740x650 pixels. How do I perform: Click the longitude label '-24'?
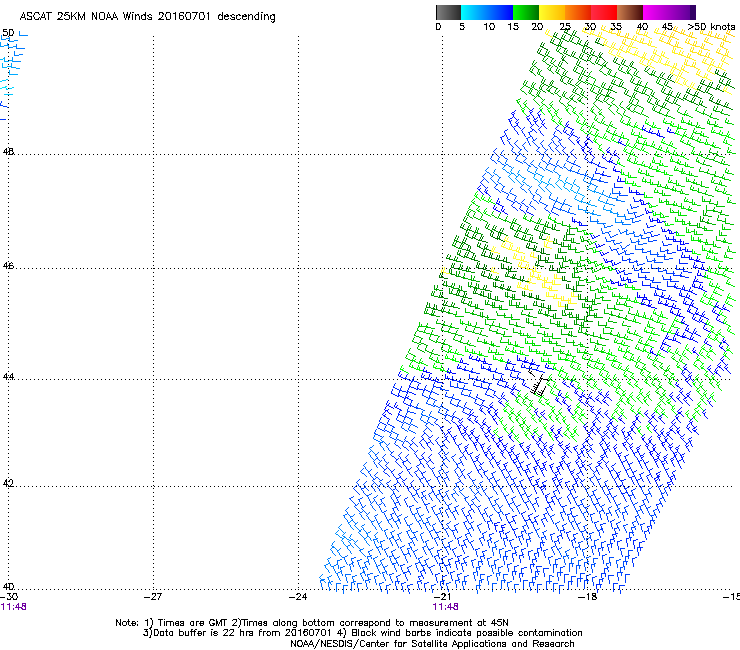coord(298,597)
